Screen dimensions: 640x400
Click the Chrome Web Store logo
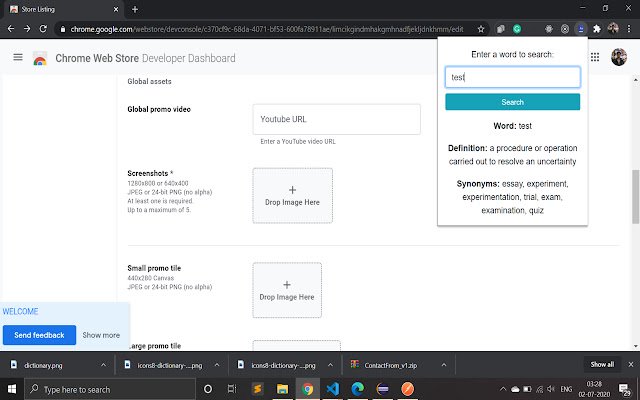tap(40, 58)
